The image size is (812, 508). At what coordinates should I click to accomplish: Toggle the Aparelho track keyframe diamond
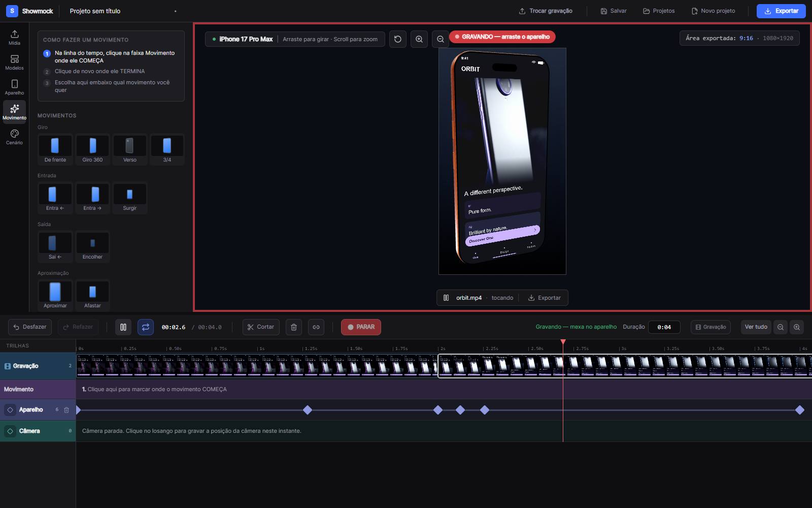[10, 410]
